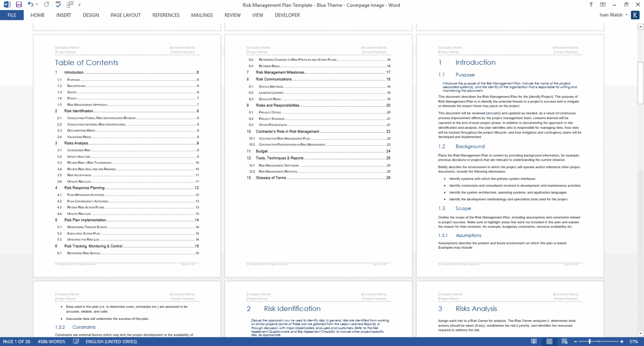The image size is (644, 346).
Task: Click the PAGE 1 OF 26 indicator
Action: (17, 341)
